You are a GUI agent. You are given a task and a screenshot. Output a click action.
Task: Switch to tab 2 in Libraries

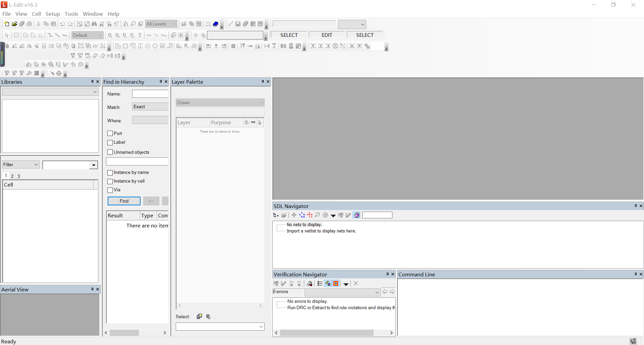click(x=12, y=176)
